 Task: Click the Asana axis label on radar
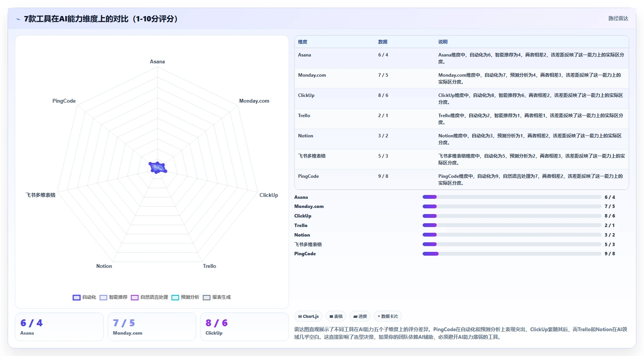157,62
